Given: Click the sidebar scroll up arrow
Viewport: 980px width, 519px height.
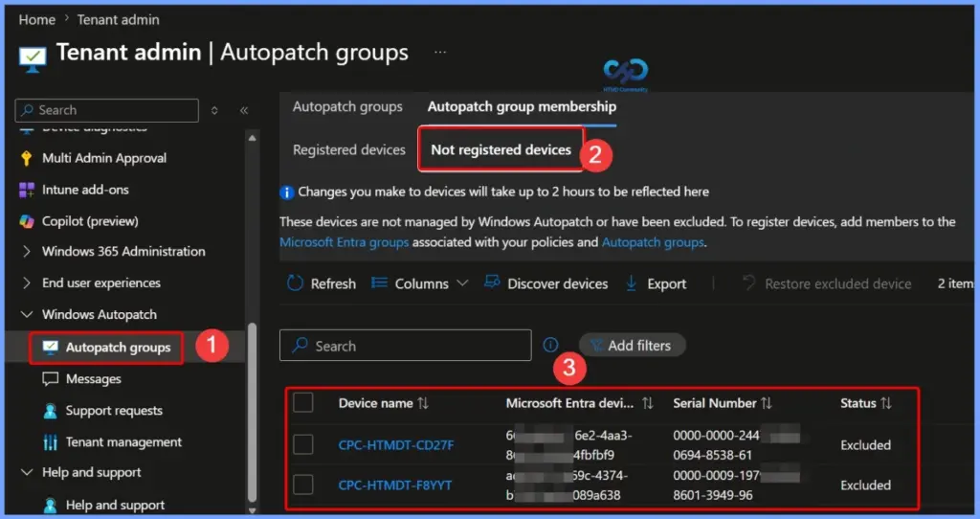Looking at the screenshot, I should click(252, 138).
